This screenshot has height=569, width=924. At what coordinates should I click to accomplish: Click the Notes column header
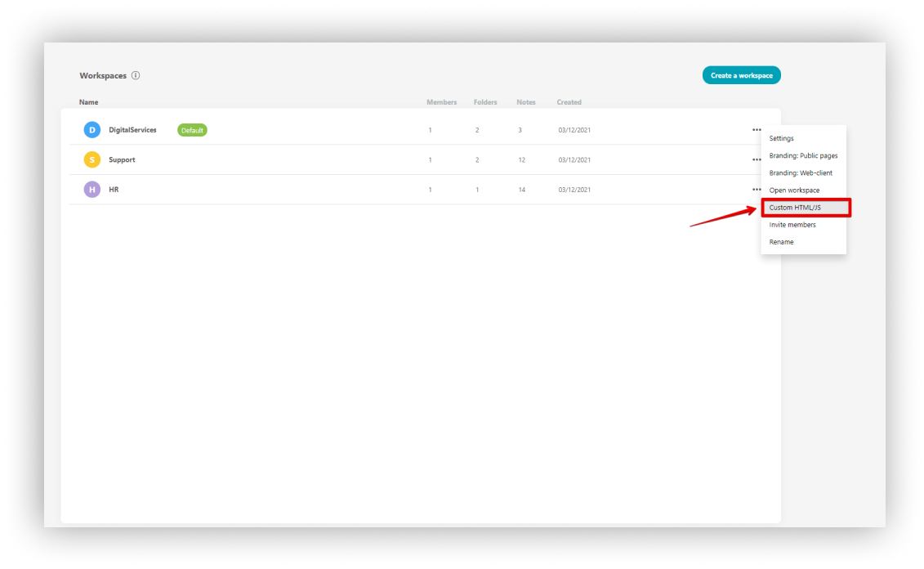pos(525,102)
